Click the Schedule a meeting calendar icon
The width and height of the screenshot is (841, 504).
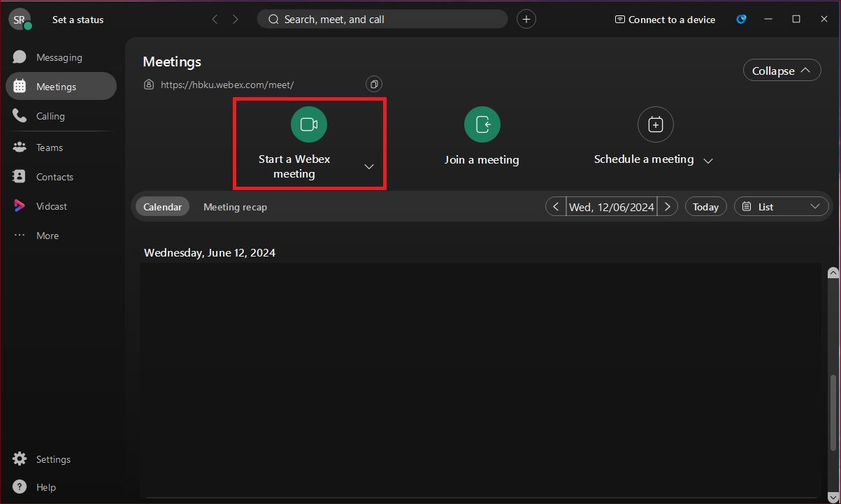655,124
